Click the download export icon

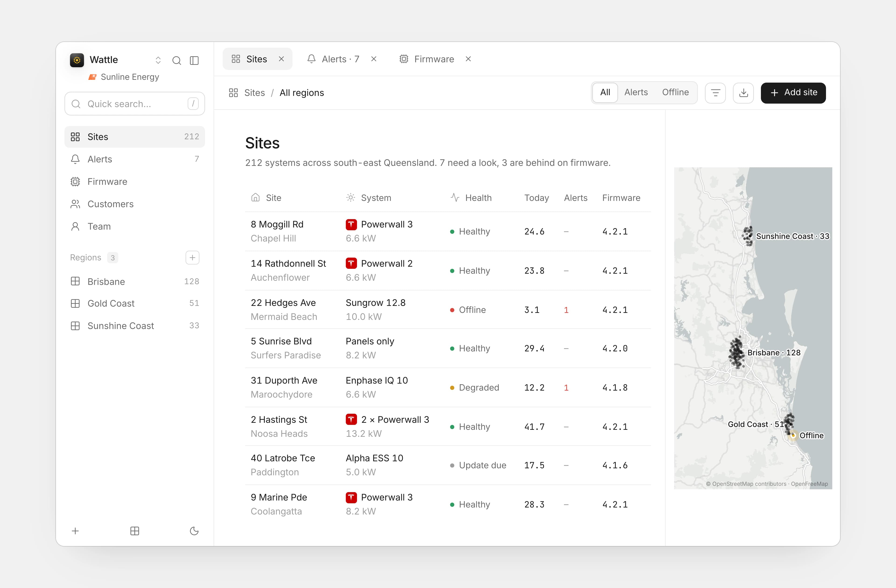point(744,93)
